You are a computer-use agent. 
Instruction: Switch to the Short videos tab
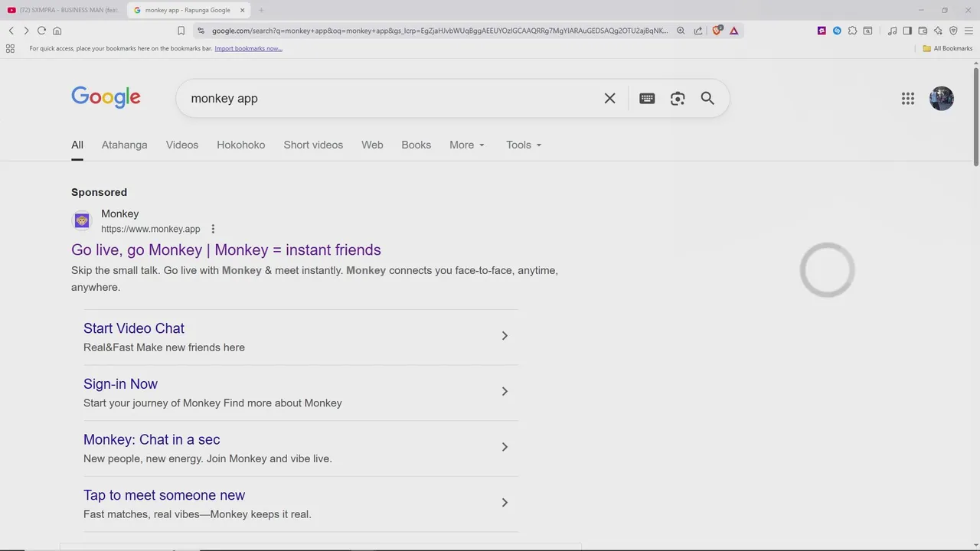pyautogui.click(x=313, y=145)
